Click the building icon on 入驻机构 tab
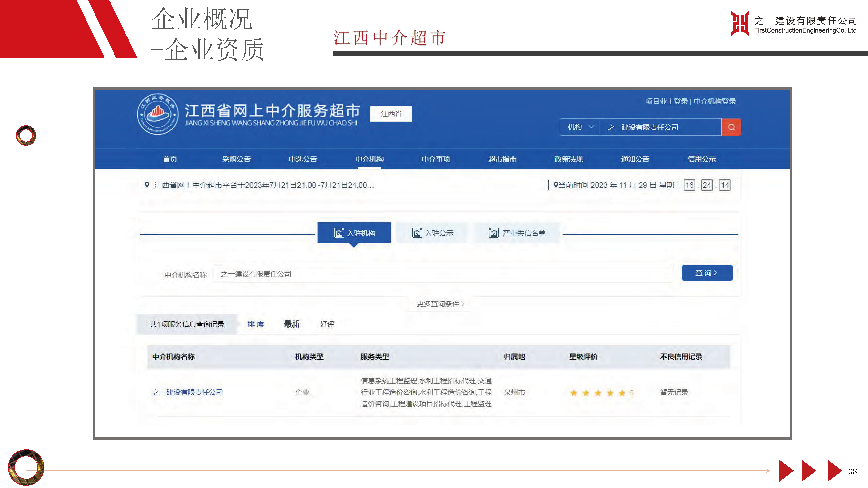This screenshot has width=868, height=488. coord(338,233)
